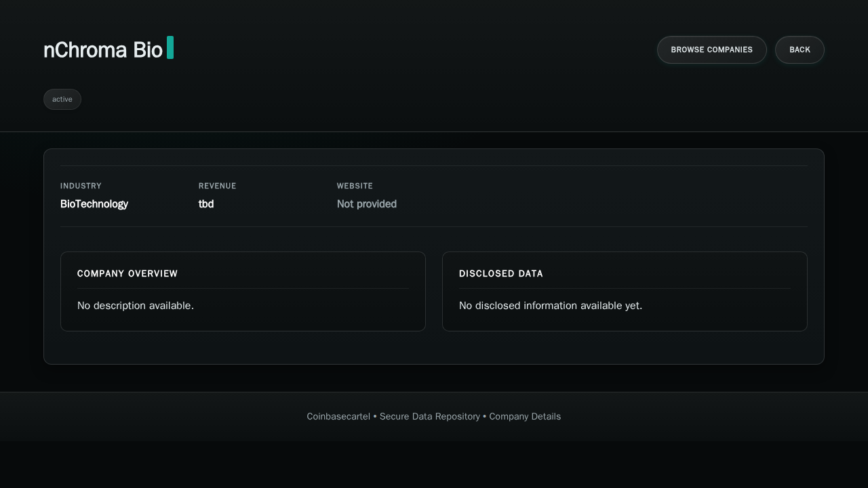Select the No disclosed information available text

[551, 306]
